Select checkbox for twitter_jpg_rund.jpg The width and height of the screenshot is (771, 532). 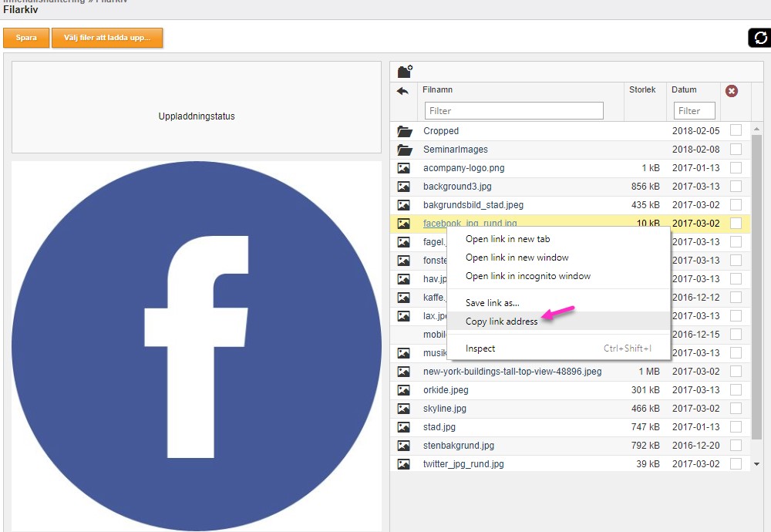[736, 463]
